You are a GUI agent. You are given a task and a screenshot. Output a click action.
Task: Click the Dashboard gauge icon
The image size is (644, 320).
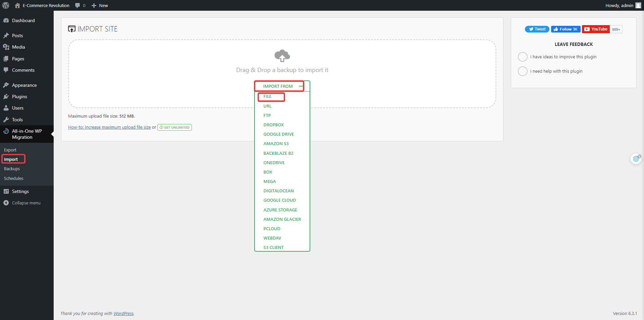[x=6, y=20]
